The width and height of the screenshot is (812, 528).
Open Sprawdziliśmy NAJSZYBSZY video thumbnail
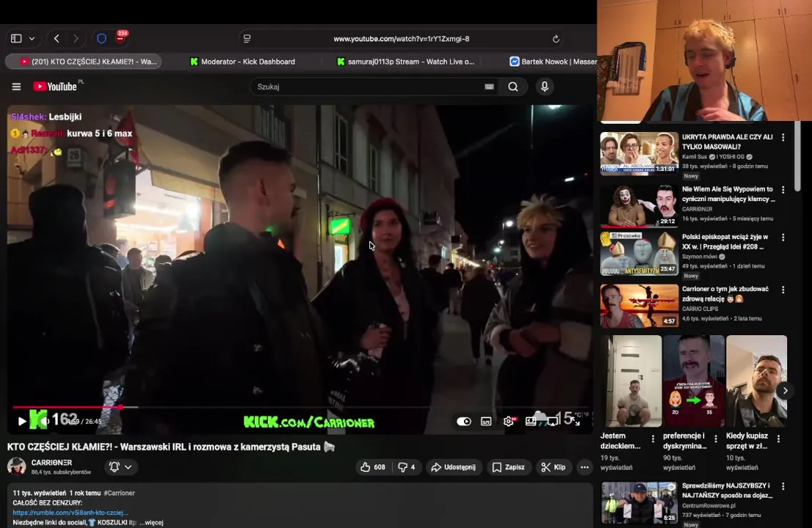coord(639,502)
